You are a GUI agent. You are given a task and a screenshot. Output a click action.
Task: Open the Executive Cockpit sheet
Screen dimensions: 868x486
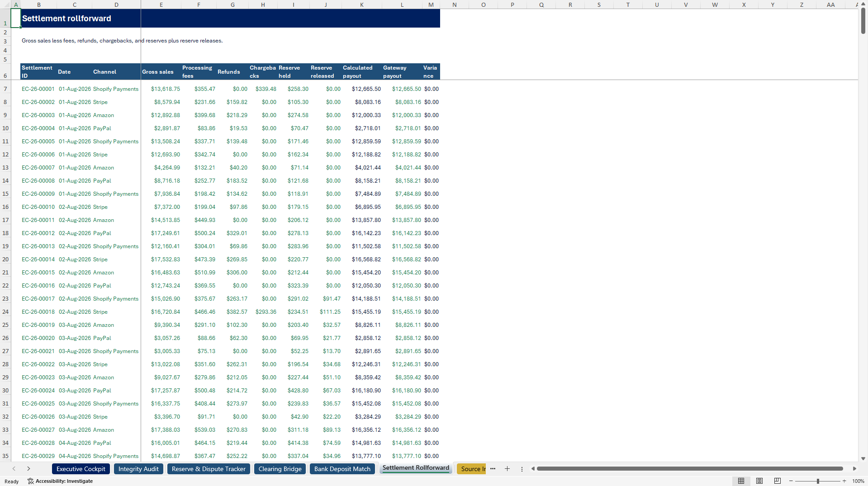[81, 469]
